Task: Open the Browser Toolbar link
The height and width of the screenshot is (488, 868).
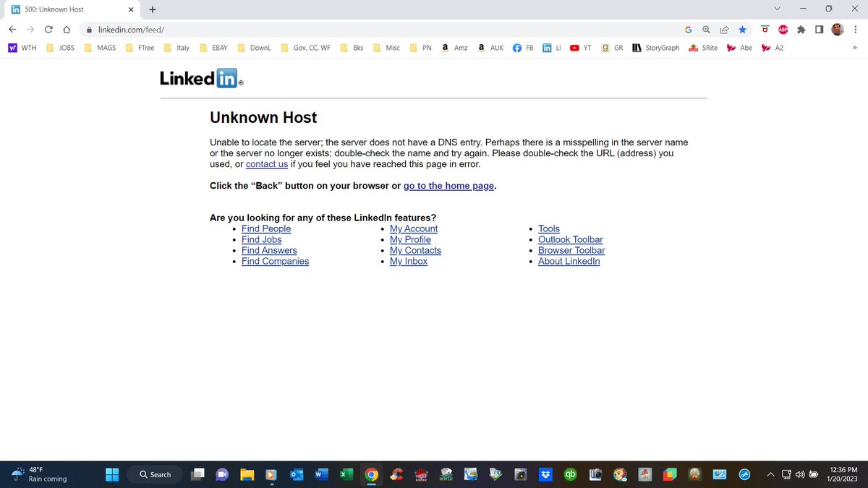Action: [571, 250]
